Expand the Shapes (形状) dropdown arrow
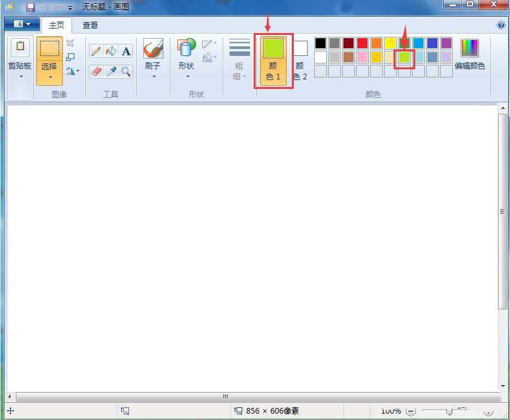 pos(188,77)
